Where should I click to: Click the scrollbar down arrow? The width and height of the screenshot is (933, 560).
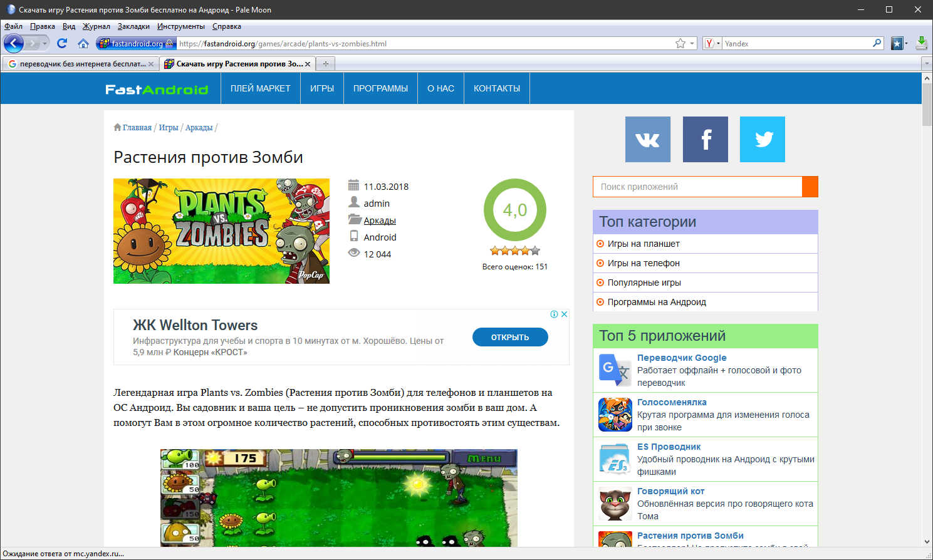click(927, 542)
